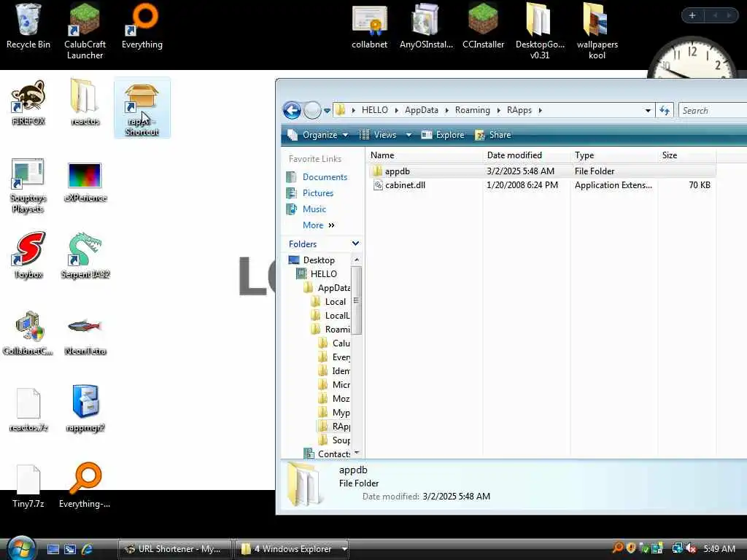747x560 pixels.
Task: Click the Explorer Back arrow button
Action: pyautogui.click(x=292, y=111)
